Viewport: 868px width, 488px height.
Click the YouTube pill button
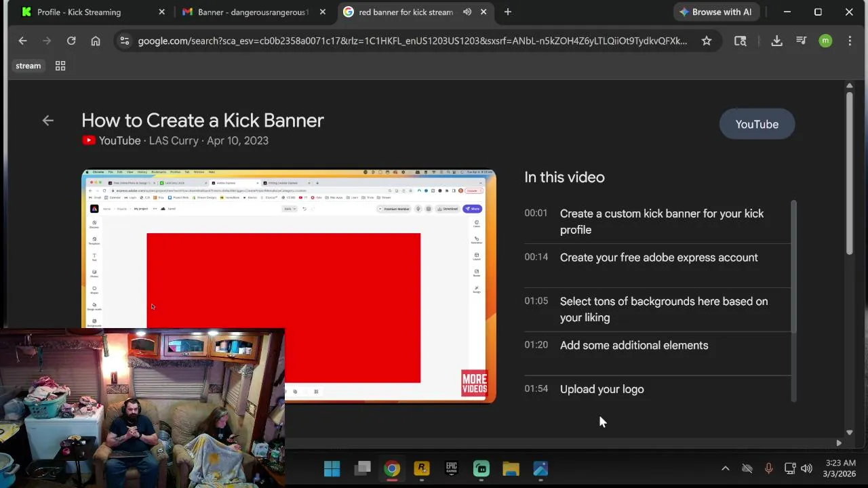(x=757, y=124)
